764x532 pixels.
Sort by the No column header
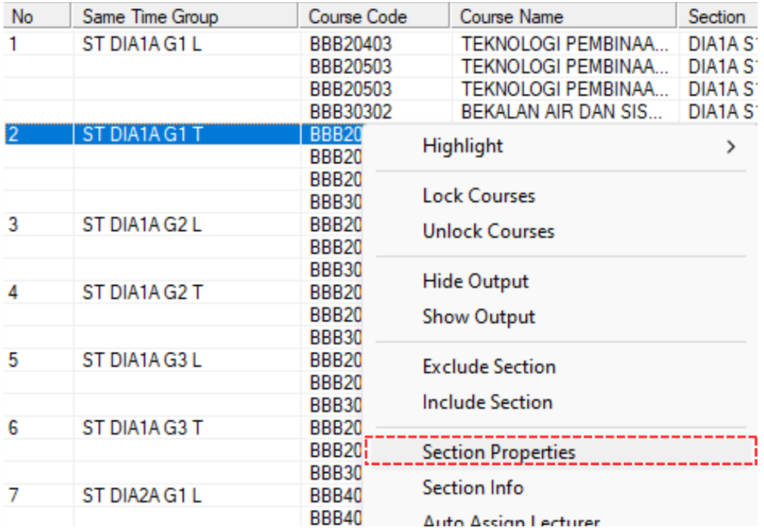point(36,17)
